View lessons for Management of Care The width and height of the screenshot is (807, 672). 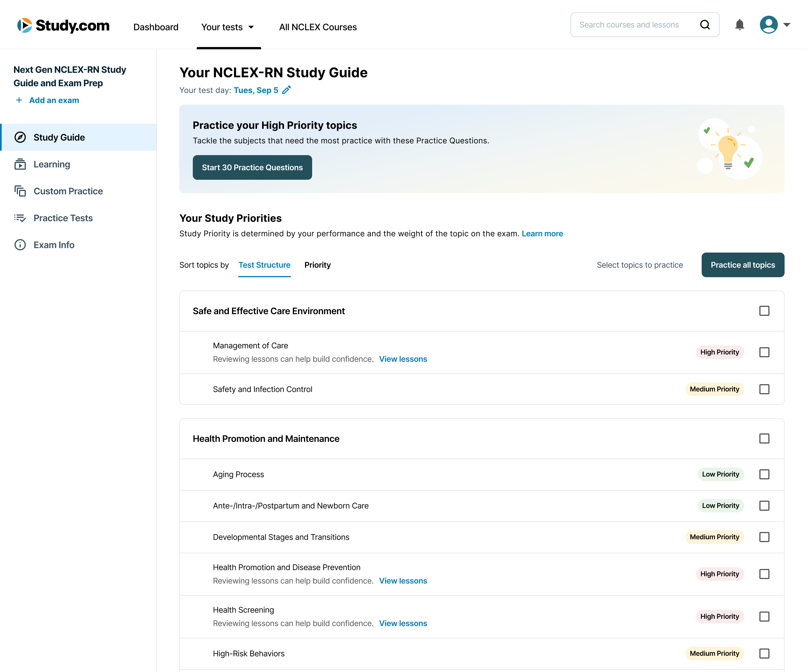[403, 359]
